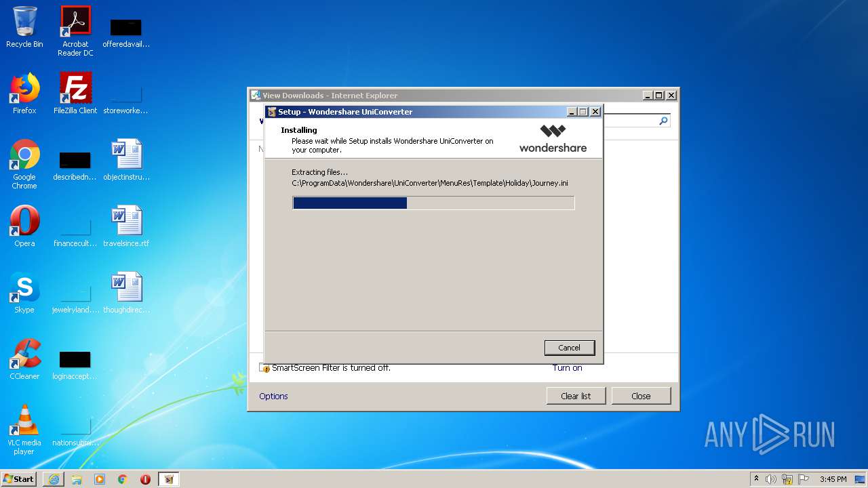Open thoughdirec Word document icon
Viewport: 868px width, 488px height.
tap(126, 293)
